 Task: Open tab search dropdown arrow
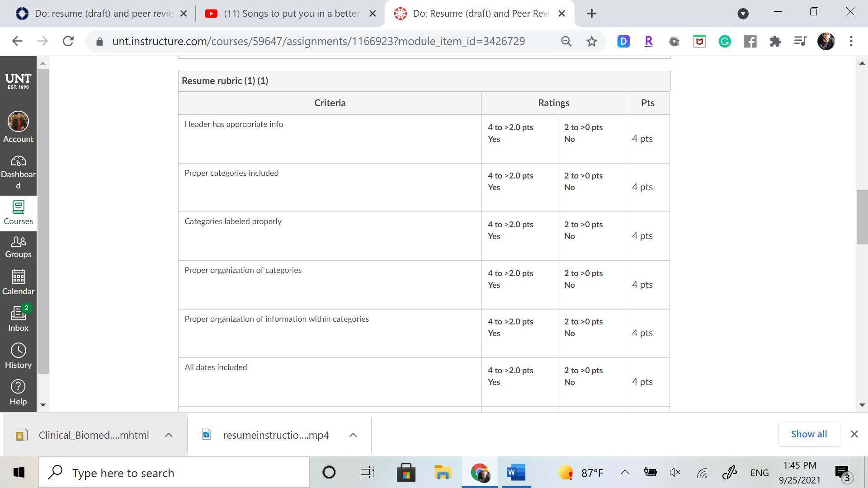743,14
